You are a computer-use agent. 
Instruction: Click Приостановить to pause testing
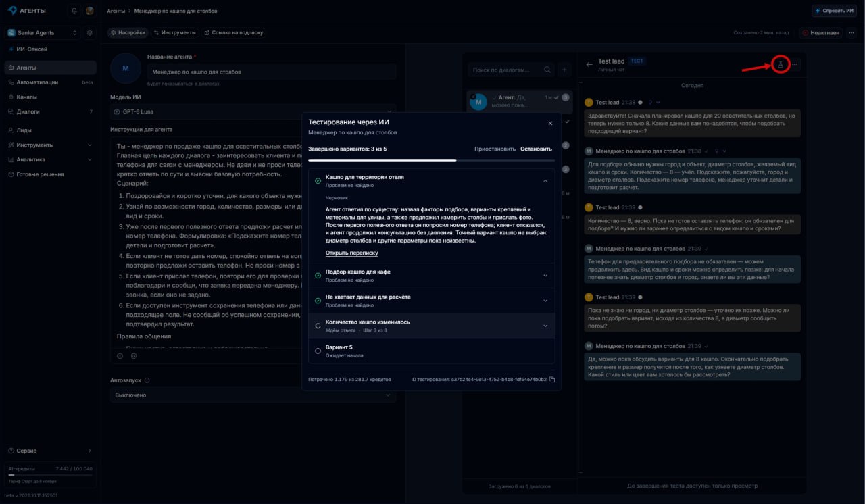pos(495,149)
